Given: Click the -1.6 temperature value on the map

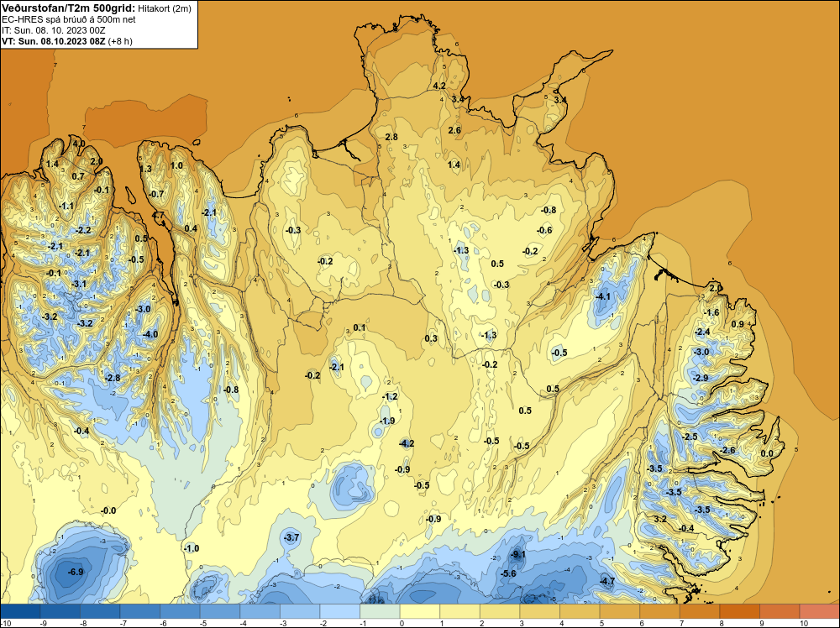Looking at the screenshot, I should pos(711,312).
